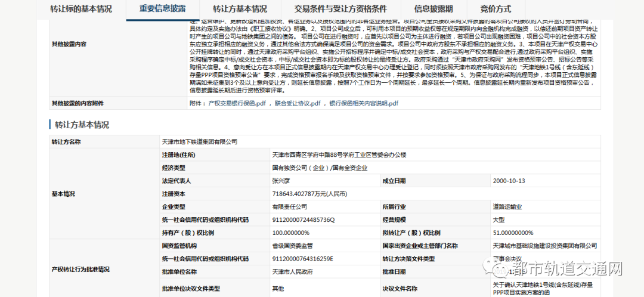Click the 拟转让产（股）权比例 label
644x297 pixels.
[411, 233]
